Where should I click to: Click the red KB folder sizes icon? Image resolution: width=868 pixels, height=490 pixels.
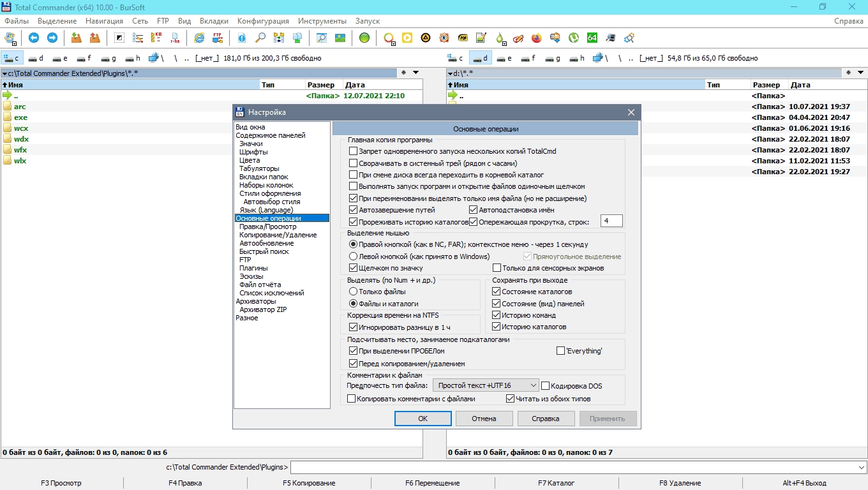pyautogui.click(x=156, y=38)
